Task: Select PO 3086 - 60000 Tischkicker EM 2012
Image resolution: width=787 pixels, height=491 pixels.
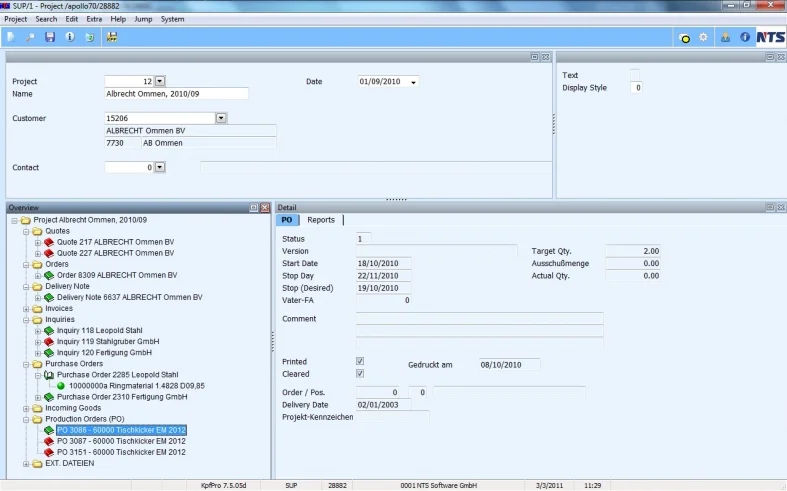Action: [121, 430]
